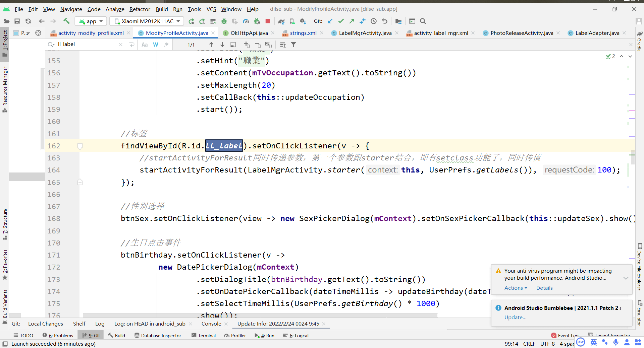Image resolution: width=644 pixels, height=348 pixels.
Task: Open the 6: Problems tool window
Action: (x=58, y=335)
